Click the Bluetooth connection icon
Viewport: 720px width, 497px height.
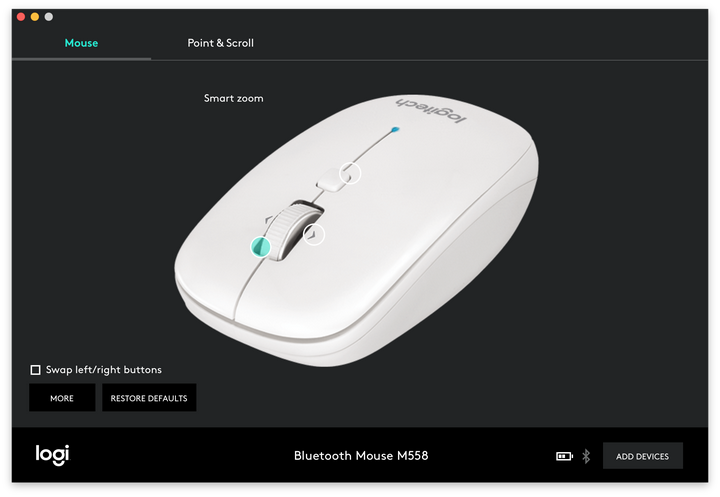point(586,456)
